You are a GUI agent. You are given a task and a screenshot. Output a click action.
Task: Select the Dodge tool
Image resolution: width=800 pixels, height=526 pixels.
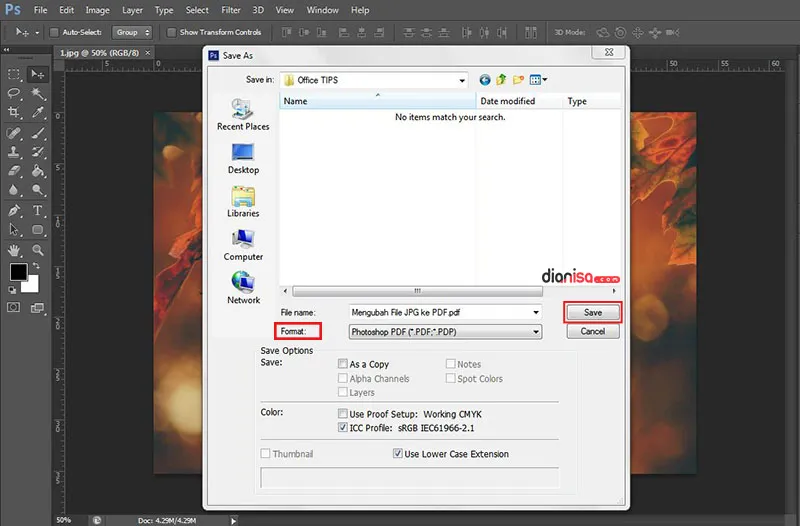pos(37,190)
